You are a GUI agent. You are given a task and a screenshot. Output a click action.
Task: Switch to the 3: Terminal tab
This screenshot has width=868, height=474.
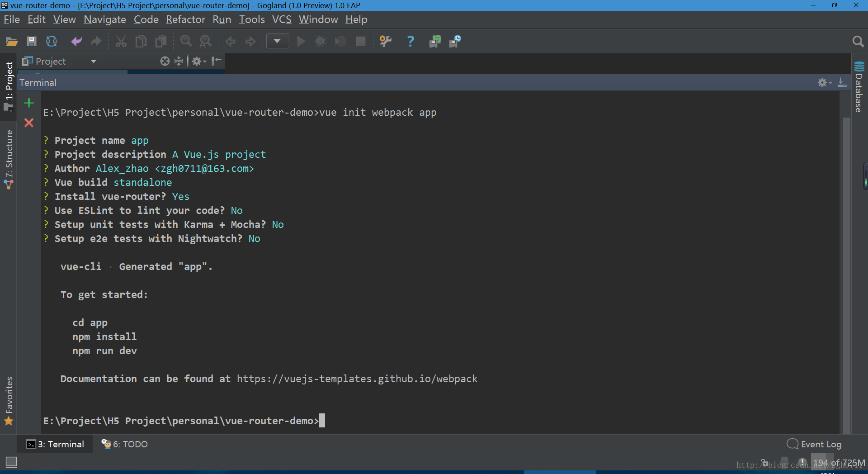(55, 444)
